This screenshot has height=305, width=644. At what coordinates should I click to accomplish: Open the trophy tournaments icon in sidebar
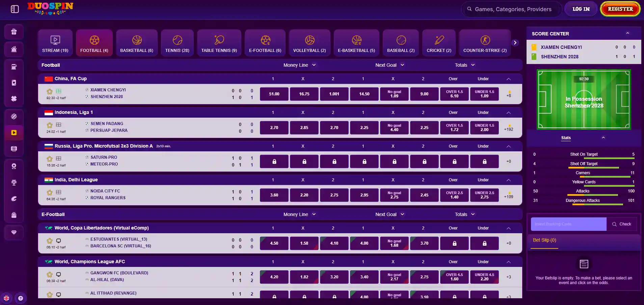pos(14,182)
